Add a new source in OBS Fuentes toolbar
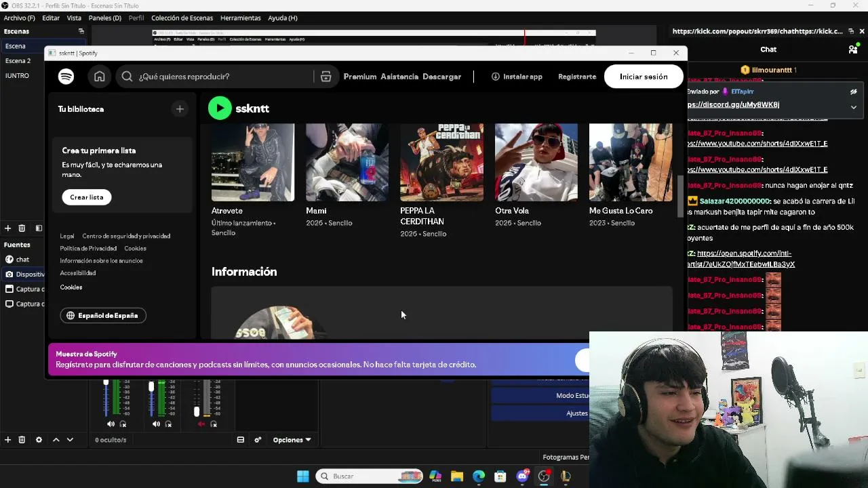868x488 pixels. [8, 440]
